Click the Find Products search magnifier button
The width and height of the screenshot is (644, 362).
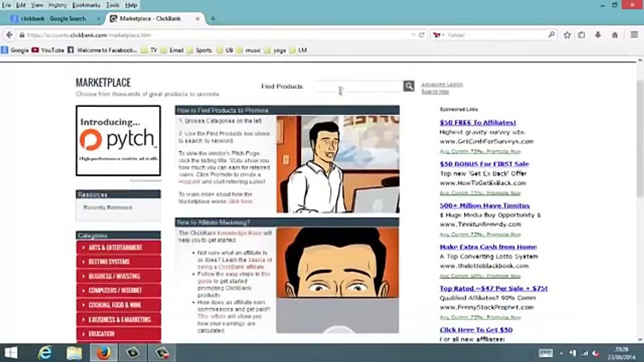(x=409, y=86)
